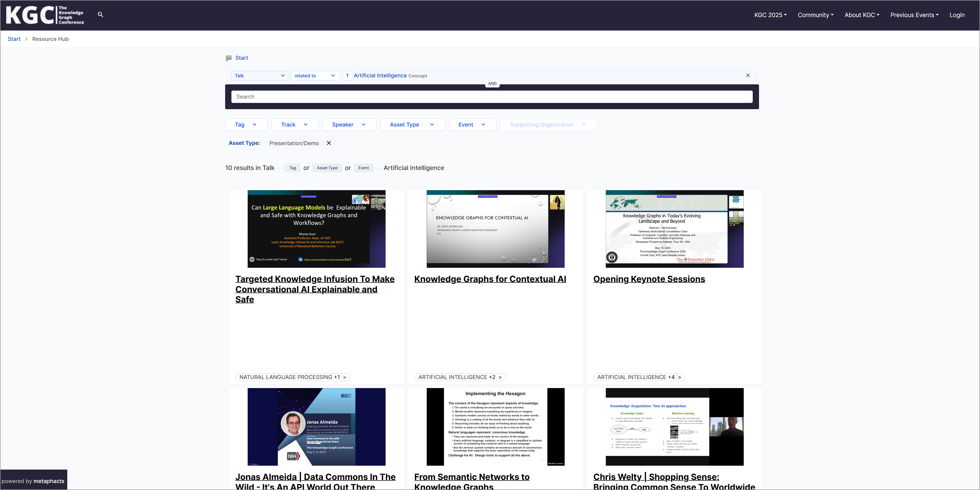Expand the Asset Type filter dropdown
Viewport: 980px width, 490px height.
[412, 125]
